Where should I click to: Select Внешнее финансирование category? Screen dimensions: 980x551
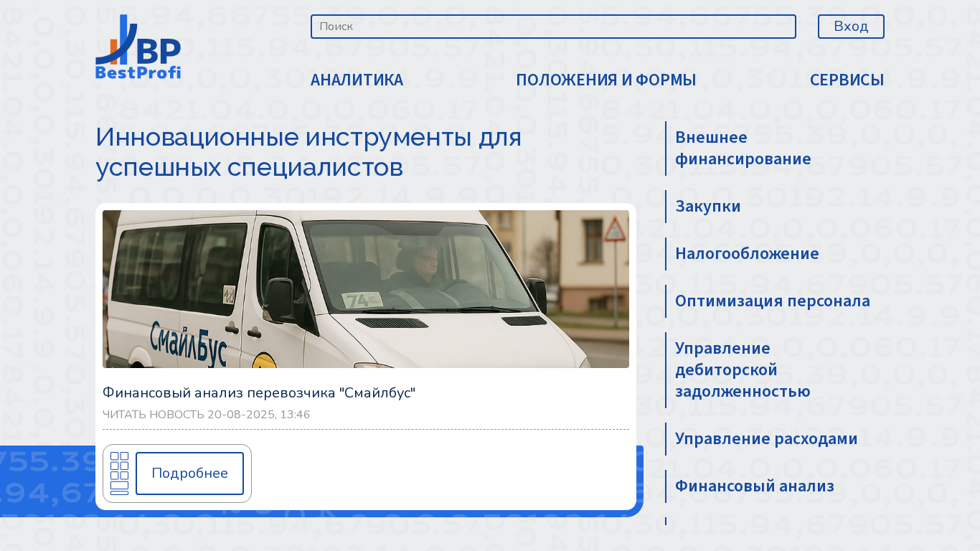coord(743,148)
